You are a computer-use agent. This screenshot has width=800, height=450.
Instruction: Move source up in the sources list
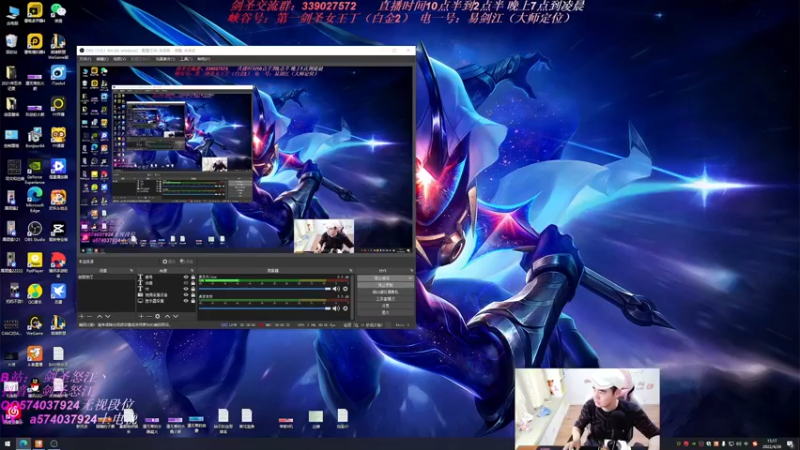point(167,317)
